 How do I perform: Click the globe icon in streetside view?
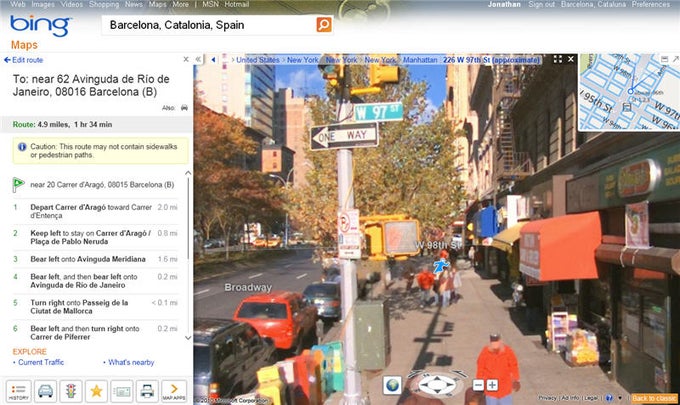coord(392,385)
